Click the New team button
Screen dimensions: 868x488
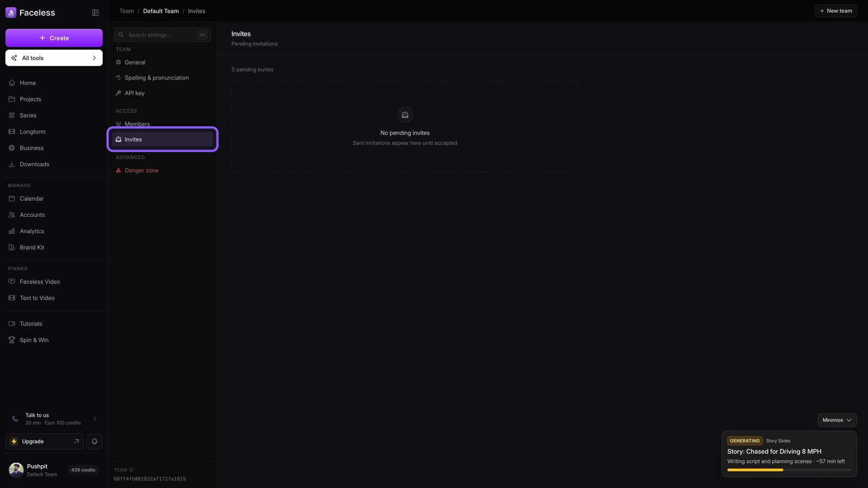coord(835,11)
